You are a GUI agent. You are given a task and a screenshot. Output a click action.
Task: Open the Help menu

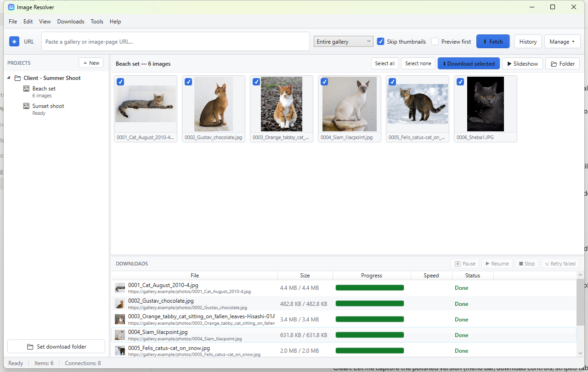pos(115,22)
